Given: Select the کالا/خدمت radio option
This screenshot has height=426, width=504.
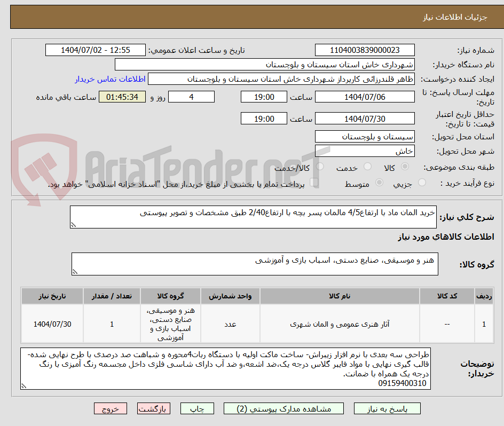Looking at the screenshot, I should click(320, 167).
